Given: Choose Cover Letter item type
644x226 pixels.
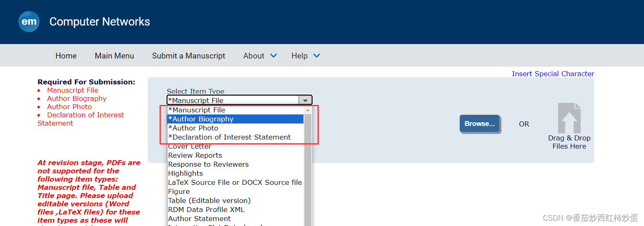Looking at the screenshot, I should 235,146.
